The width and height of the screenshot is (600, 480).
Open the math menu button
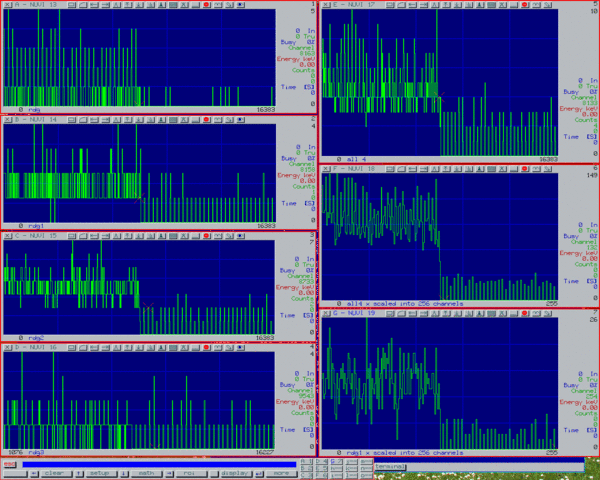146,473
